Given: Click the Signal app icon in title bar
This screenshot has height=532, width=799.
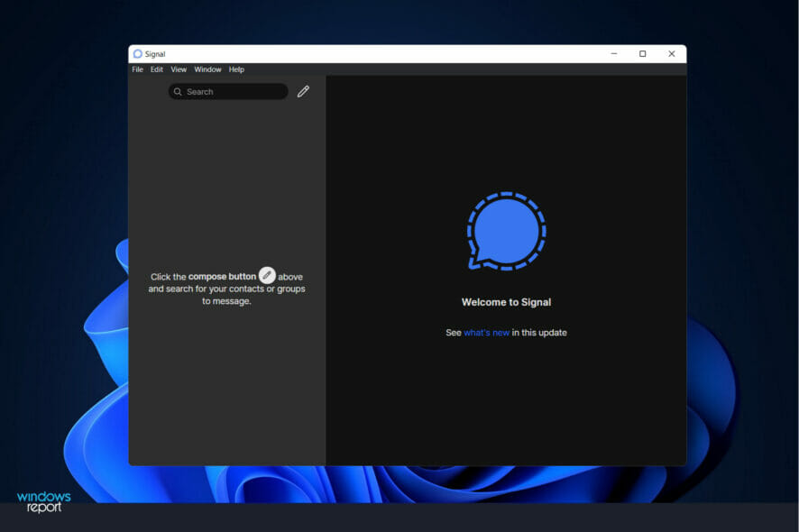Looking at the screenshot, I should tap(138, 54).
